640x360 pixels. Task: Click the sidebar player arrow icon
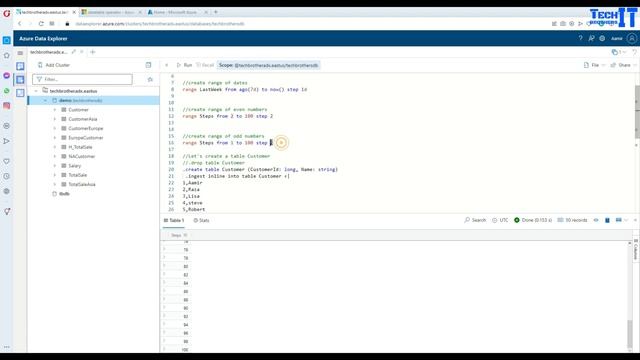(7, 141)
